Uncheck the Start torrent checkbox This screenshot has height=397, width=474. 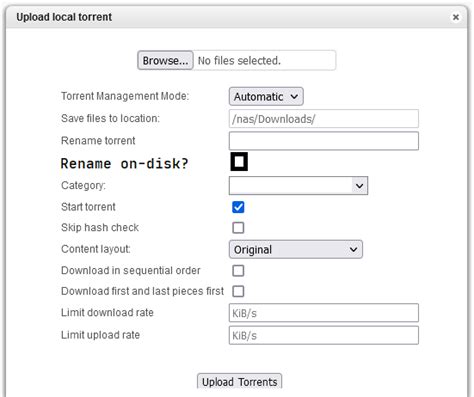[x=238, y=207]
